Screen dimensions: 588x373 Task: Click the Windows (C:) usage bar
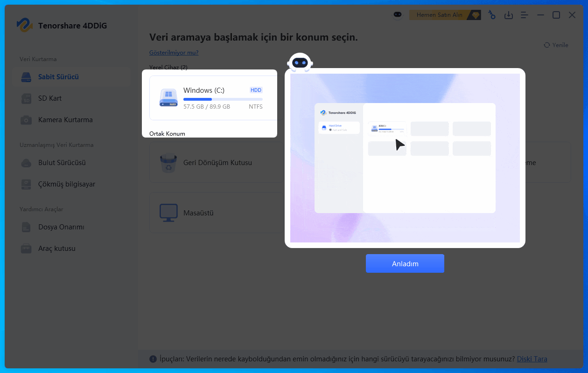point(223,99)
